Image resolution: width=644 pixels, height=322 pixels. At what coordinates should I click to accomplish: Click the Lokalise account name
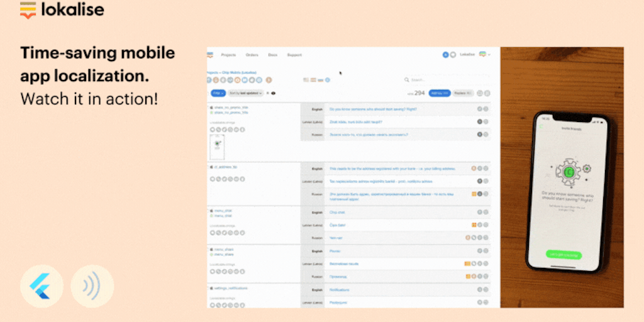coord(467,55)
